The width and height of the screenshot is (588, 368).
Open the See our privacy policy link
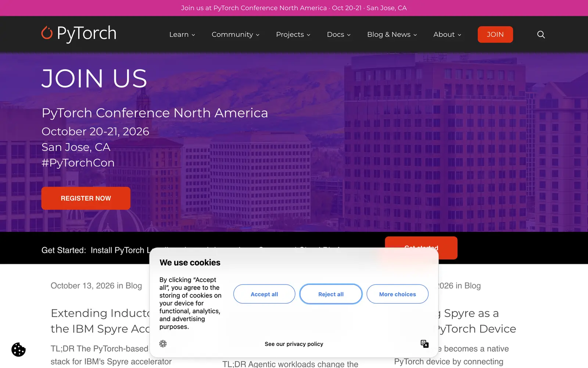click(x=294, y=344)
